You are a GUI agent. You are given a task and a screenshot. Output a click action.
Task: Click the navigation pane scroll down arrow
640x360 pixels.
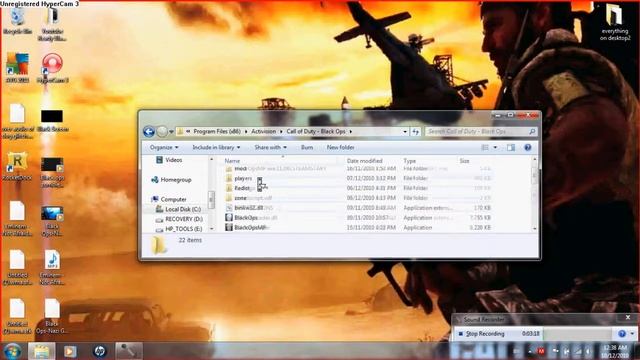tap(211, 229)
